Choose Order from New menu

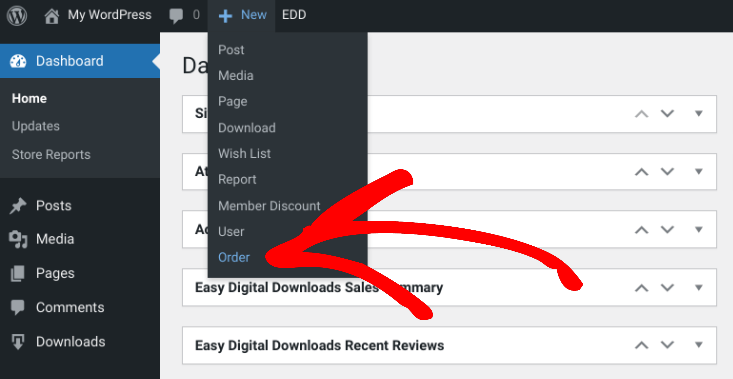click(x=234, y=257)
